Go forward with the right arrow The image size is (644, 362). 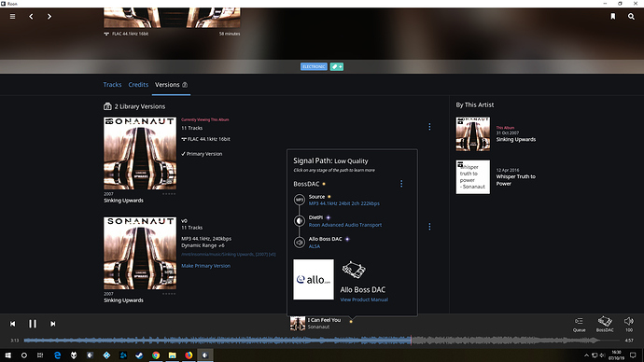49,17
